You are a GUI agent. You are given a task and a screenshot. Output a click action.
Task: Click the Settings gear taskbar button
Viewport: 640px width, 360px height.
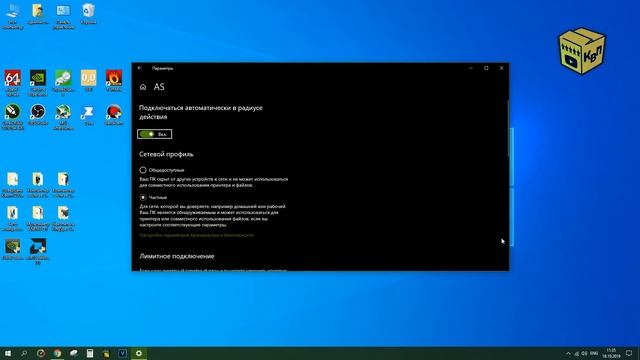(139, 353)
